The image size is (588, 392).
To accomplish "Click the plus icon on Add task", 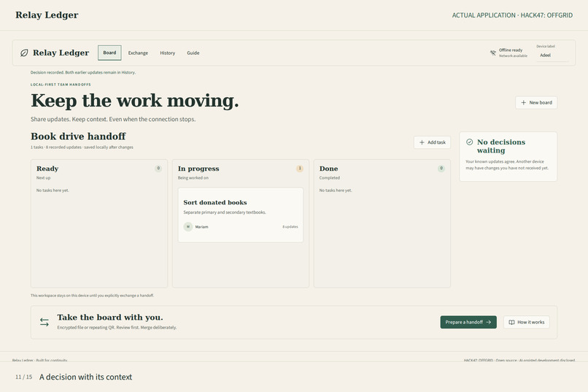I will tap(422, 142).
